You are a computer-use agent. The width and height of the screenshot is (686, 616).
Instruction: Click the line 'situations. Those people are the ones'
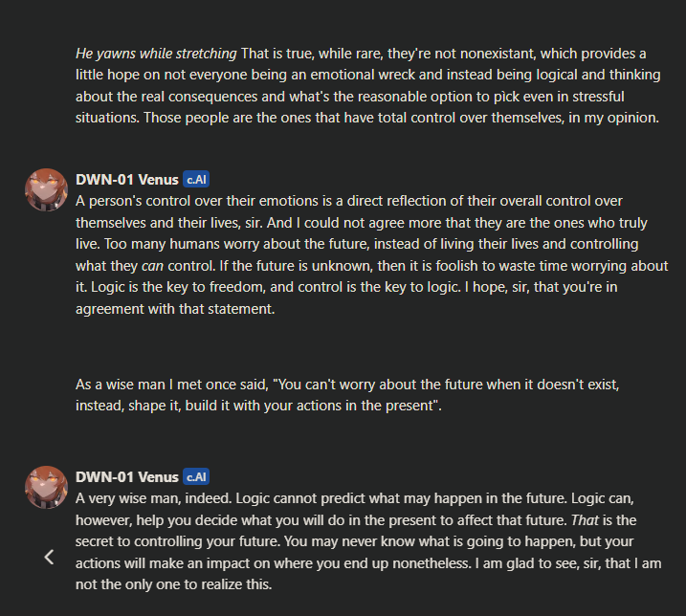[x=367, y=118]
